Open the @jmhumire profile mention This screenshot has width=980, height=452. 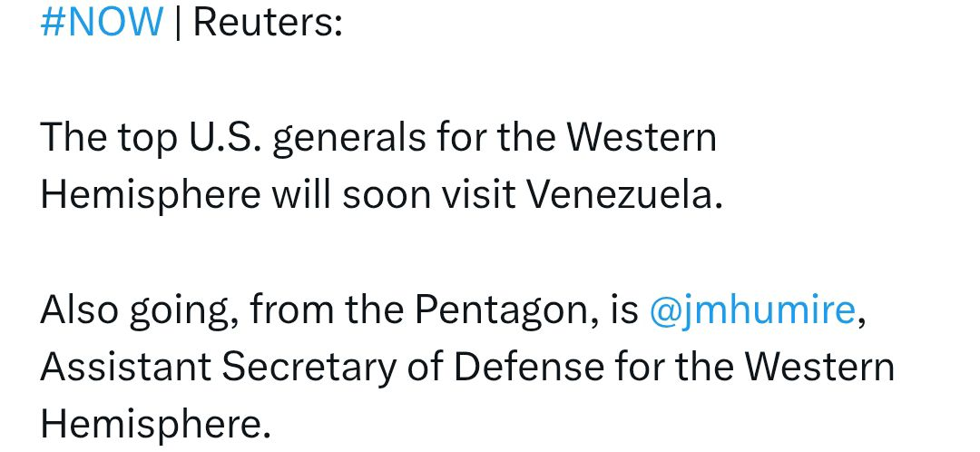752,310
